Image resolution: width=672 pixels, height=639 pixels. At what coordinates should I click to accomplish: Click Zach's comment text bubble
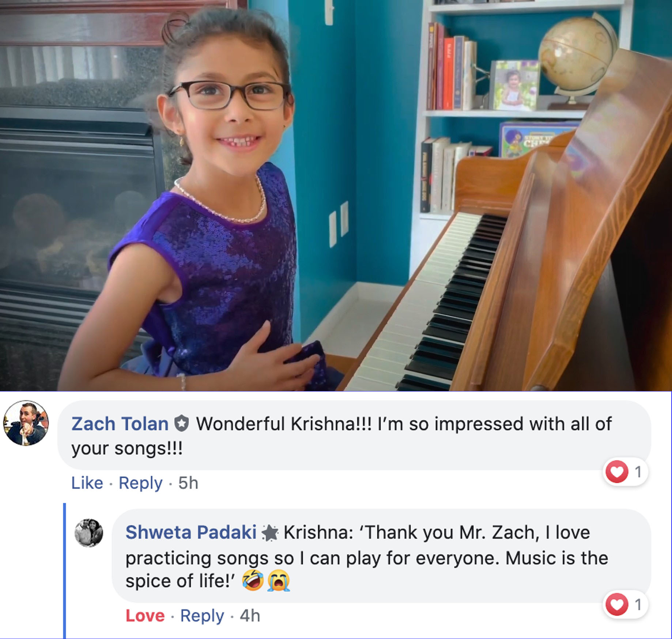[354, 435]
